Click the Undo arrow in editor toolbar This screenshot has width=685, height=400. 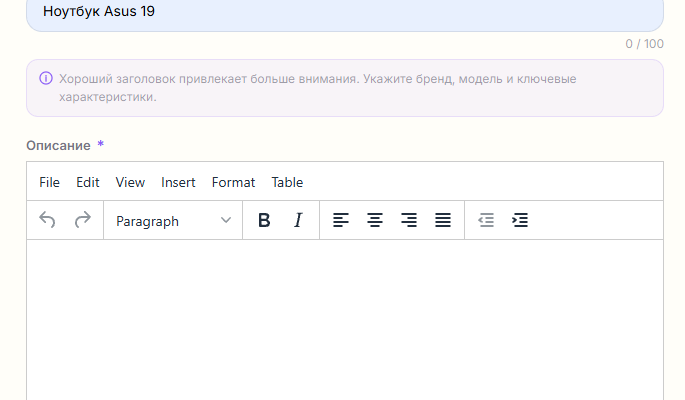(47, 220)
